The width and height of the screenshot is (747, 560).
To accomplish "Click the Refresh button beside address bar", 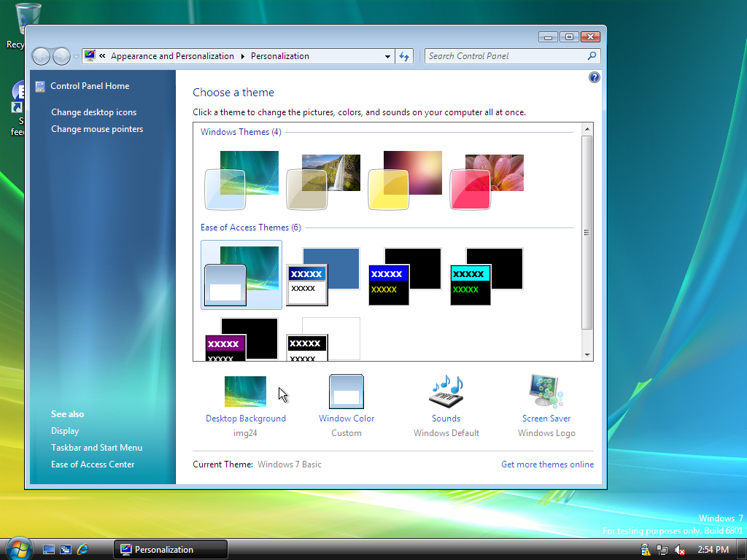I will (x=404, y=56).
